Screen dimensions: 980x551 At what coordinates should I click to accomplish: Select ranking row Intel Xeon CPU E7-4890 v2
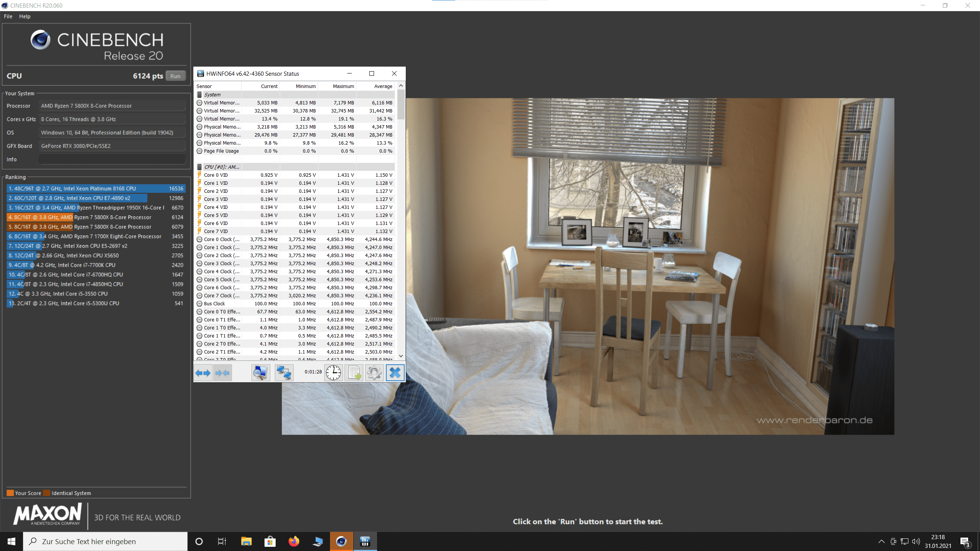click(96, 198)
